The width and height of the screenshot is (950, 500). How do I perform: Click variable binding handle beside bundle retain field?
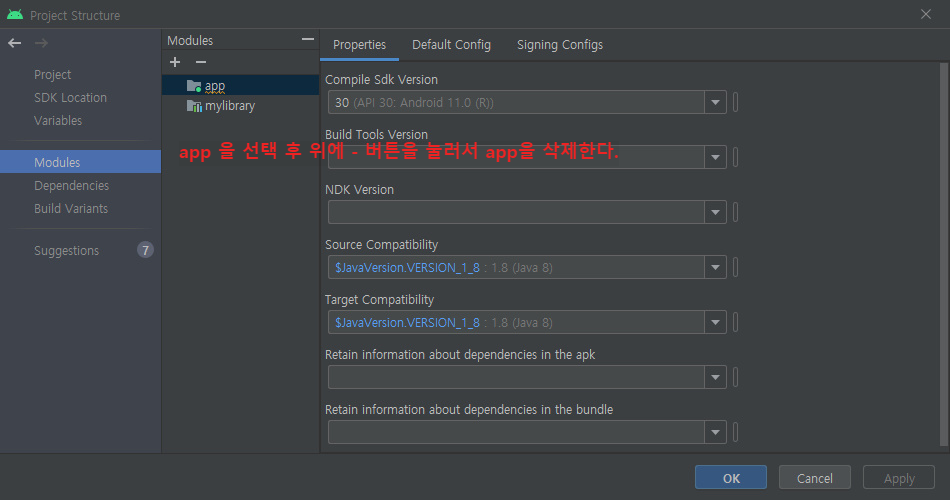pos(736,433)
